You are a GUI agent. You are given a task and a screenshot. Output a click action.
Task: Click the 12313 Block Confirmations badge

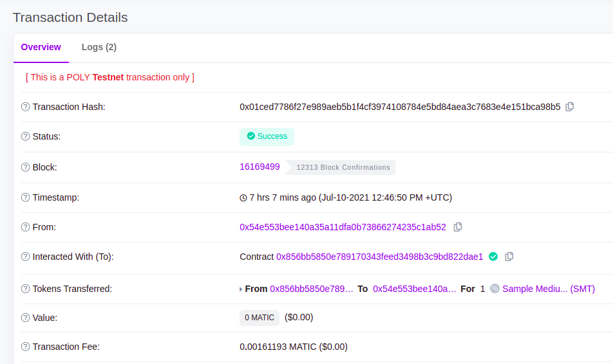coord(343,167)
